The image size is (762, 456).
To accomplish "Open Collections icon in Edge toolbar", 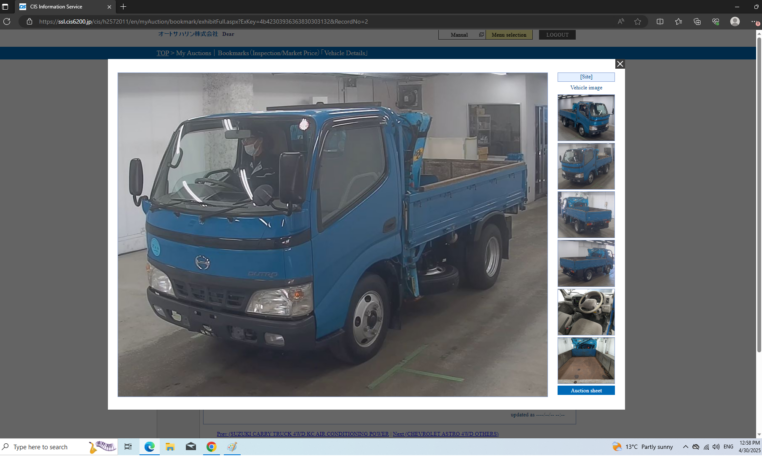I will pyautogui.click(x=697, y=21).
